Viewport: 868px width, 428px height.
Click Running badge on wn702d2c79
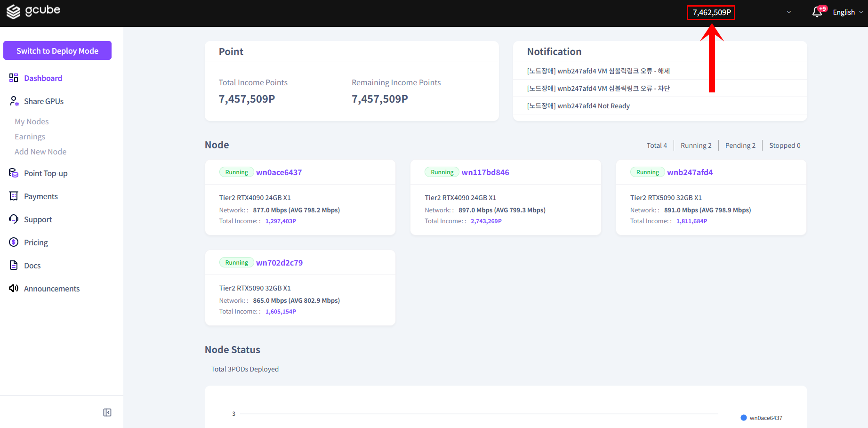pos(236,262)
